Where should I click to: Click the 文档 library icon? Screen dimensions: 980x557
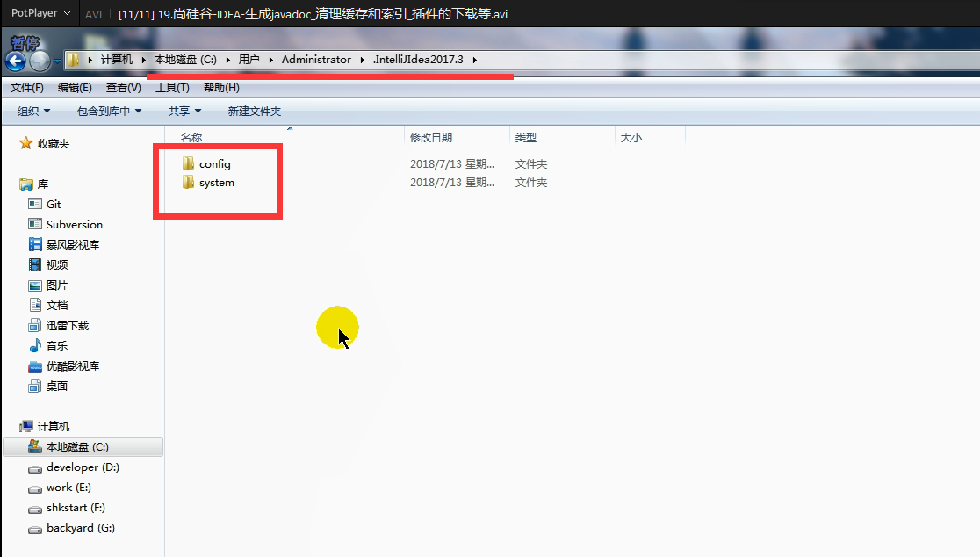click(35, 305)
